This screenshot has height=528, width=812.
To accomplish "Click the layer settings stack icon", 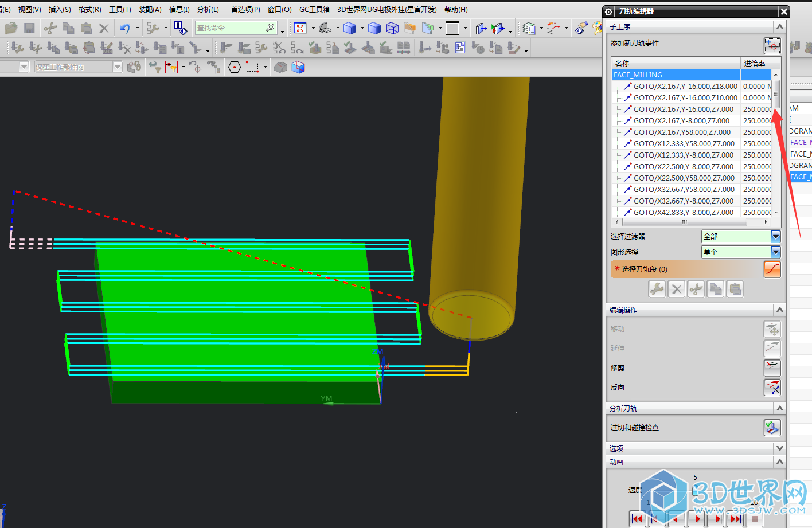I will point(529,28).
